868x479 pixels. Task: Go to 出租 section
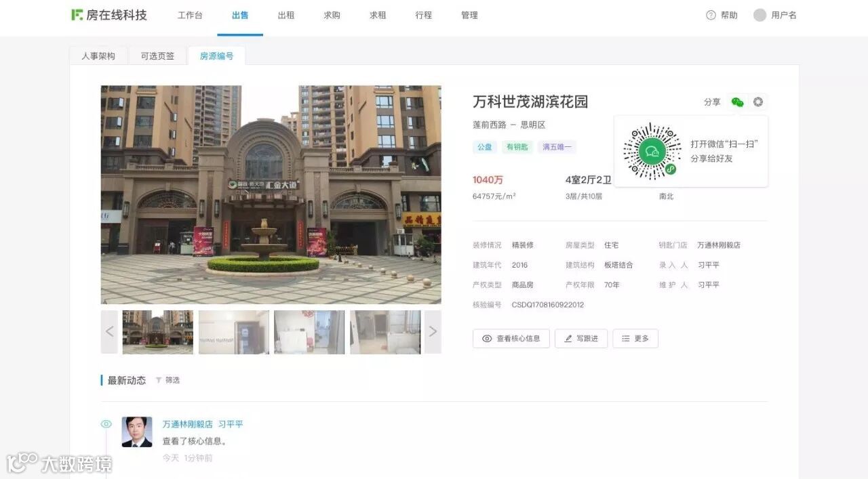pyautogui.click(x=286, y=15)
